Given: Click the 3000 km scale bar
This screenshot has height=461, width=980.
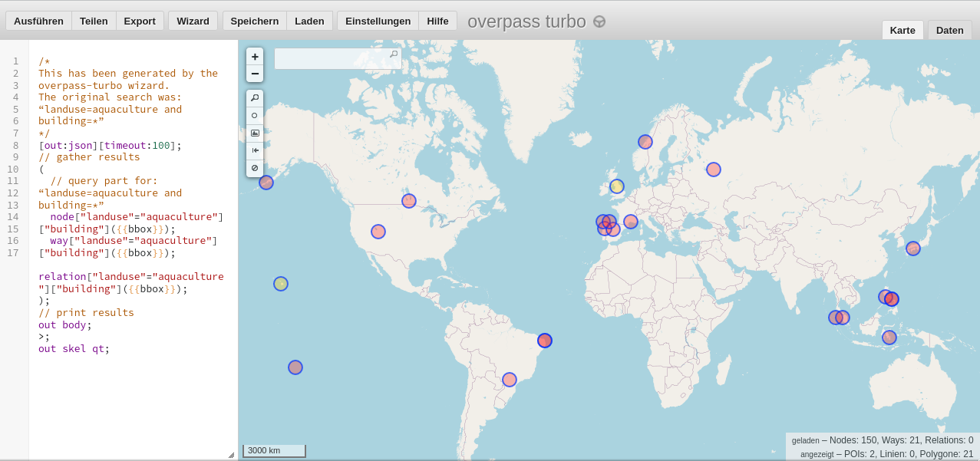Looking at the screenshot, I should [x=274, y=451].
